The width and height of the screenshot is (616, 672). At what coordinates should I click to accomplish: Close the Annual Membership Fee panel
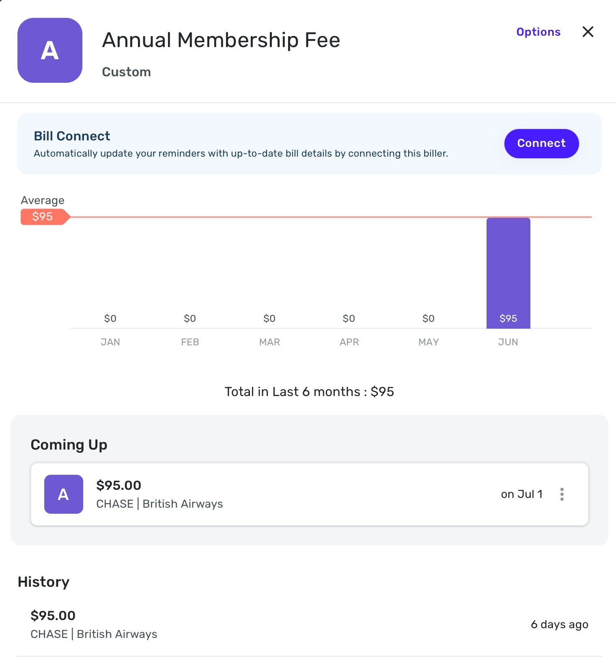pos(588,32)
